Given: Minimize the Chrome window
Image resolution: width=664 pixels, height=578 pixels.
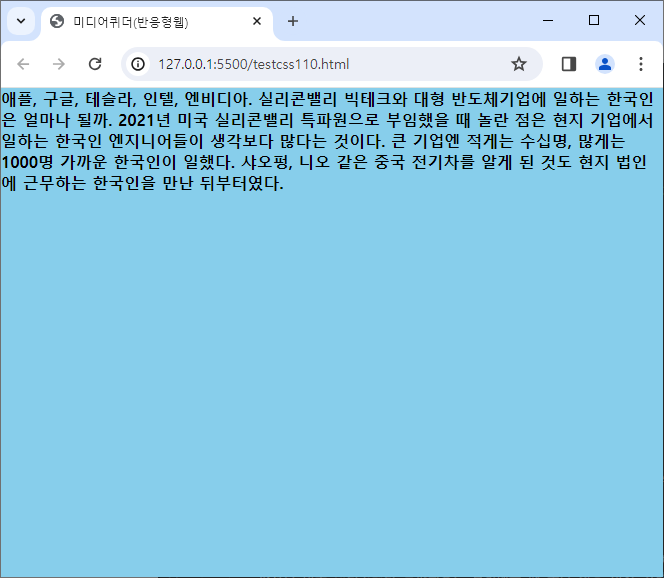Looking at the screenshot, I should pyautogui.click(x=548, y=20).
